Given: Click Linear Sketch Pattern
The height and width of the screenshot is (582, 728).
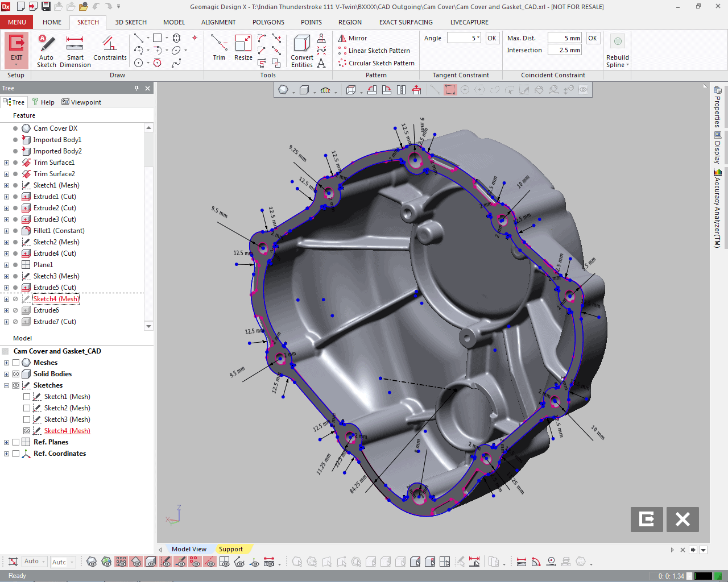Looking at the screenshot, I should point(374,51).
